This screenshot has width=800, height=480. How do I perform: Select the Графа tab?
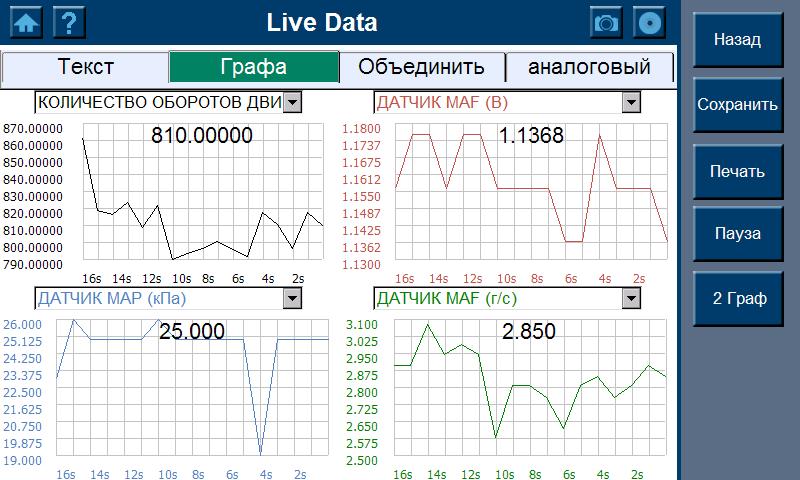254,67
